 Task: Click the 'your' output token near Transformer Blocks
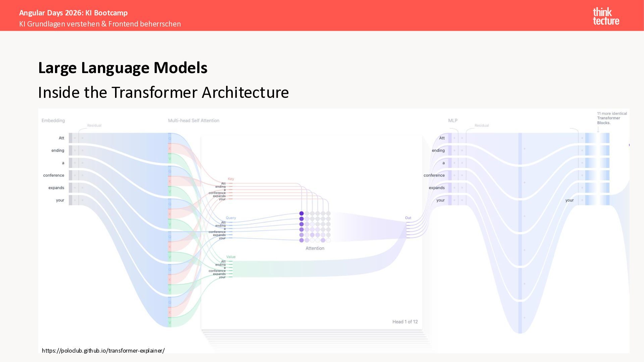pyautogui.click(x=569, y=200)
